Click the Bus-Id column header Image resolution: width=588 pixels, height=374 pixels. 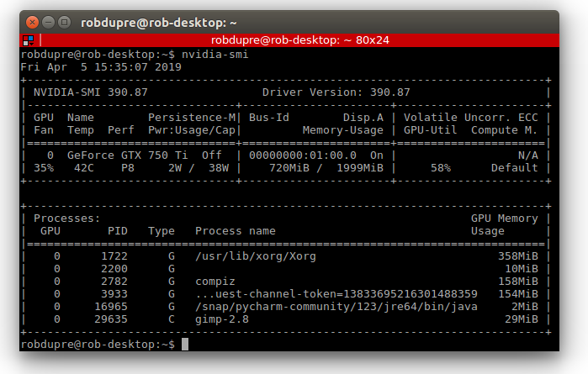pos(269,118)
